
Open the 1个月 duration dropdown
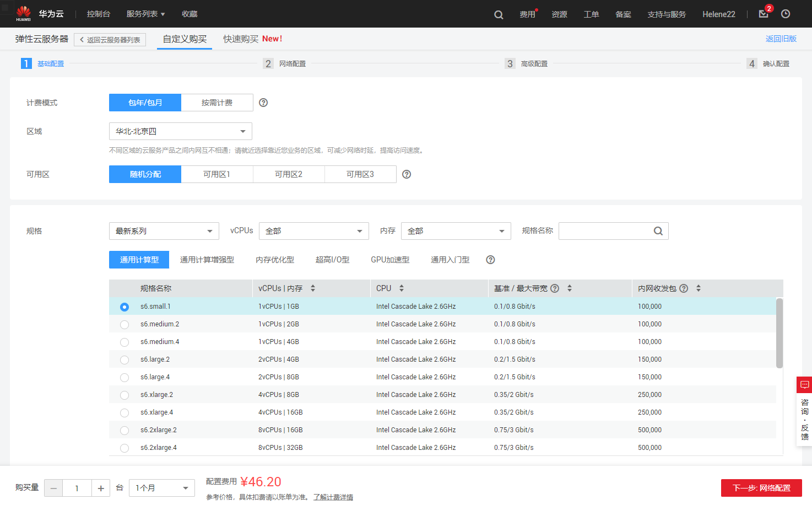162,488
